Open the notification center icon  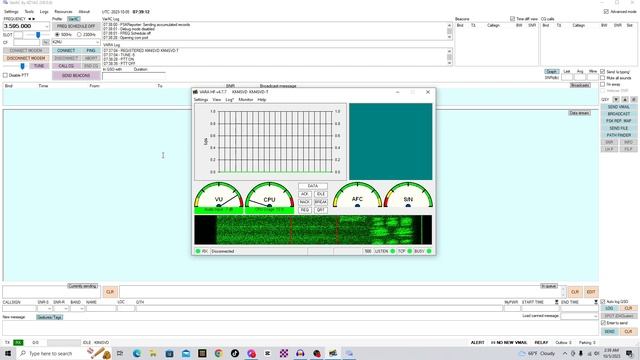[629, 353]
